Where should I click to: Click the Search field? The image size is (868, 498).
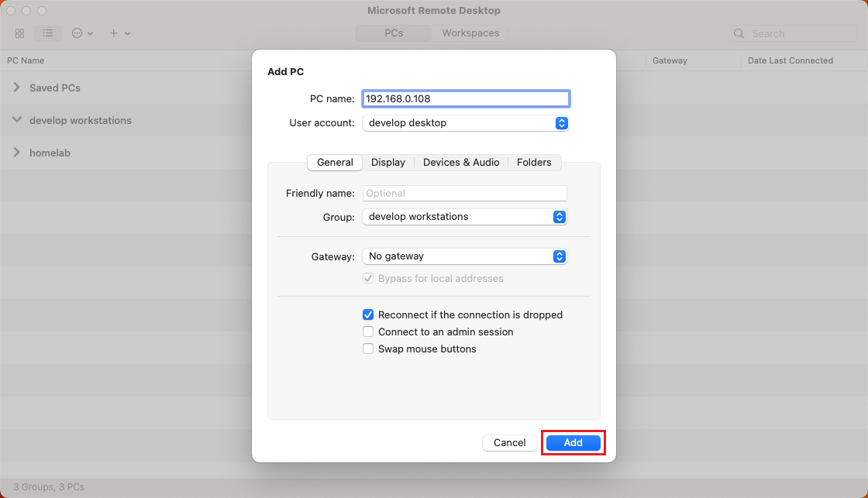tap(793, 34)
